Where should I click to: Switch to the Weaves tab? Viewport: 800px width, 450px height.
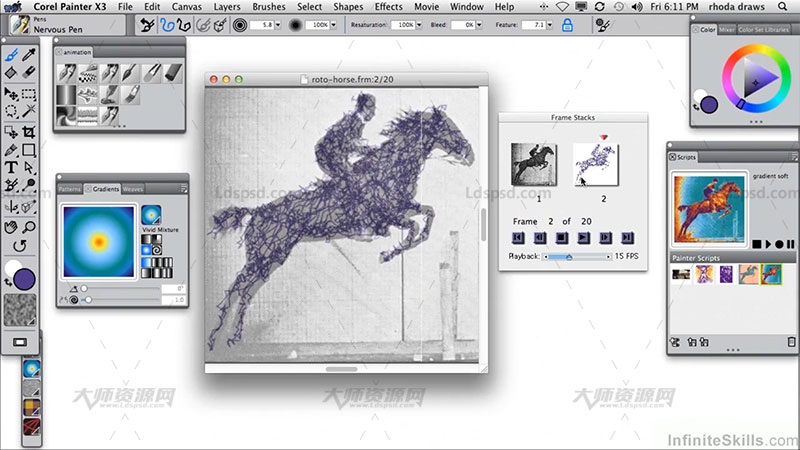pos(133,189)
